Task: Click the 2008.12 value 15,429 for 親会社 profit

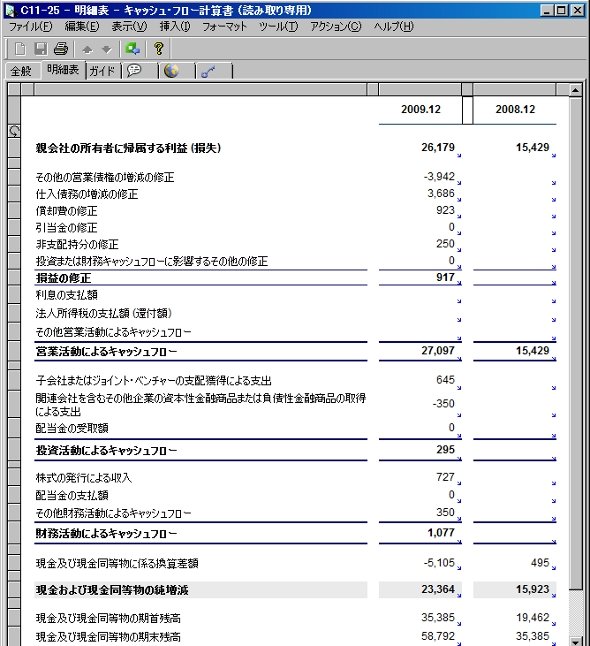Action: tap(533, 147)
